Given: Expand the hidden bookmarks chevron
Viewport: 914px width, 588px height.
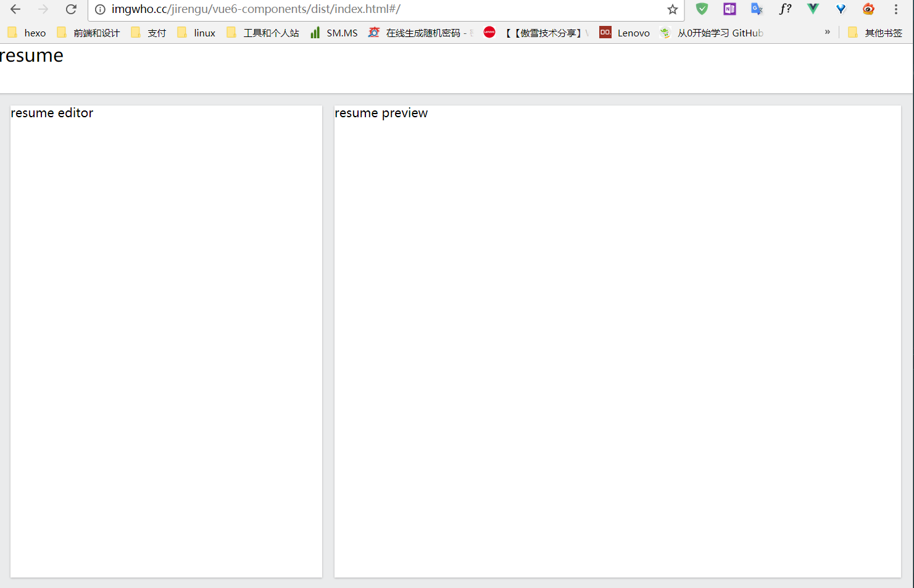Looking at the screenshot, I should pyautogui.click(x=828, y=32).
